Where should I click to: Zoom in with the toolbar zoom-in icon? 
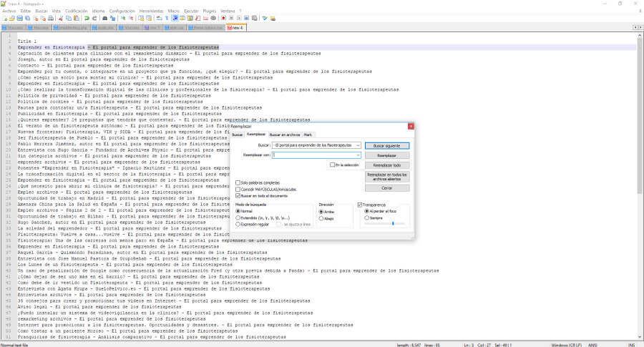[x=122, y=18]
